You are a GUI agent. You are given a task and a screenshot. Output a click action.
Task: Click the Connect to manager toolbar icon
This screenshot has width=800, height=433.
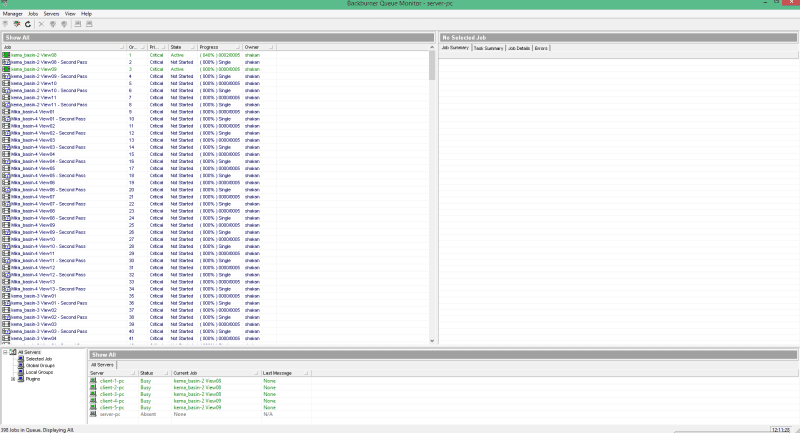6,22
